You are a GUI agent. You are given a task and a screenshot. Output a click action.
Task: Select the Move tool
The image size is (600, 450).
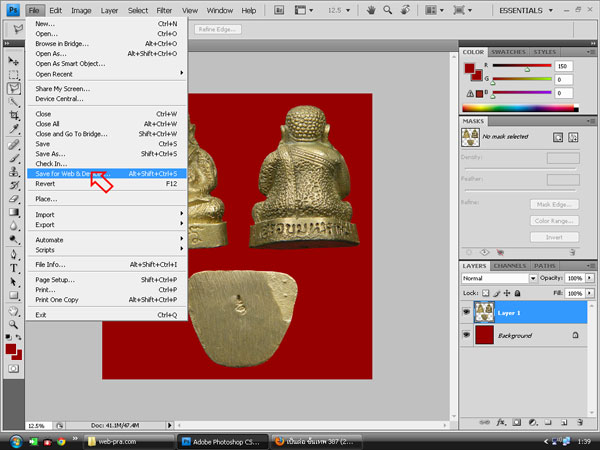tap(14, 61)
